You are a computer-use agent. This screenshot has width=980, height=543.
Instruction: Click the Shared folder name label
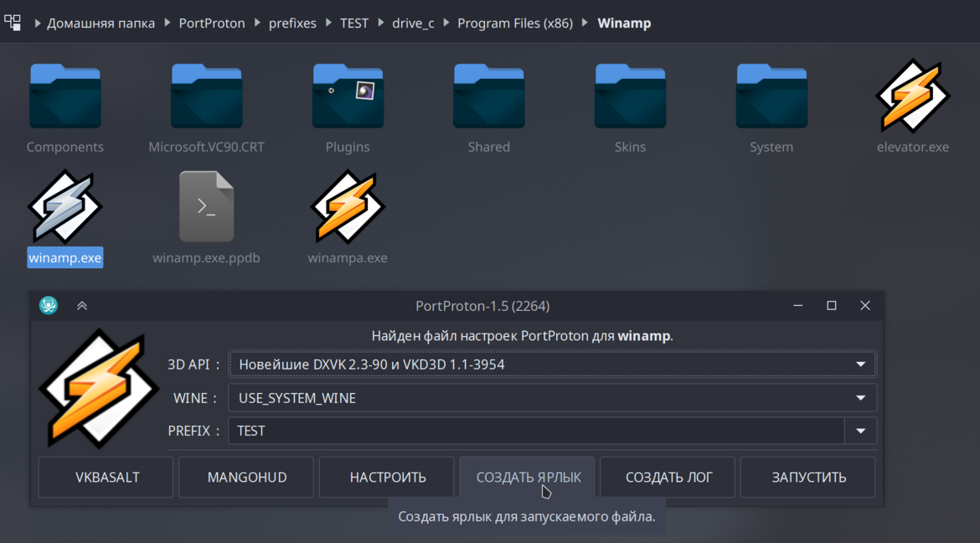(x=489, y=147)
